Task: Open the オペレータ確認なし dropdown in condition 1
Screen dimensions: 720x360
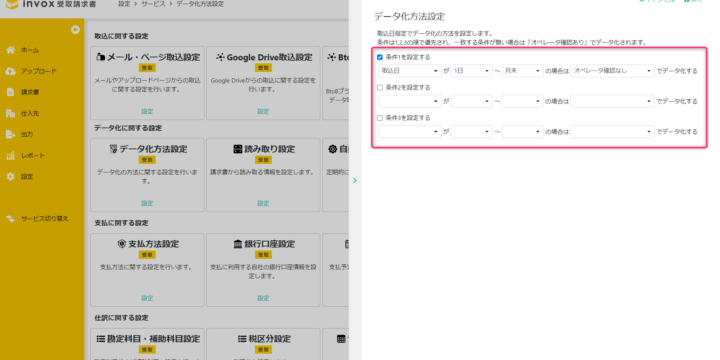Action: coord(613,71)
